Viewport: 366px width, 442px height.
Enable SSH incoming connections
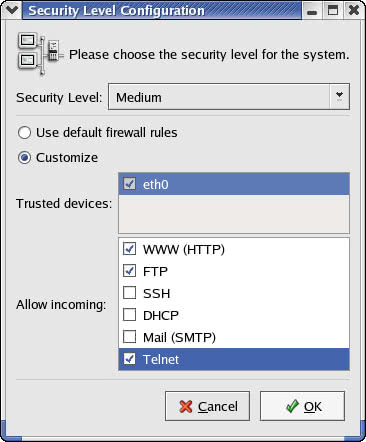click(x=129, y=293)
